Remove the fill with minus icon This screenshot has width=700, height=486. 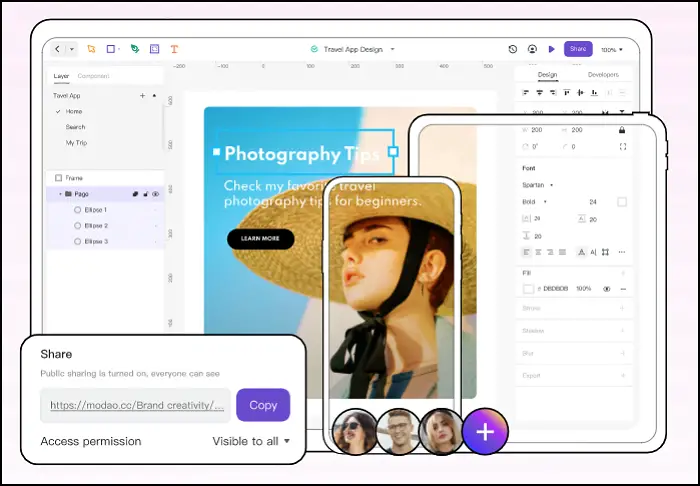[623, 289]
